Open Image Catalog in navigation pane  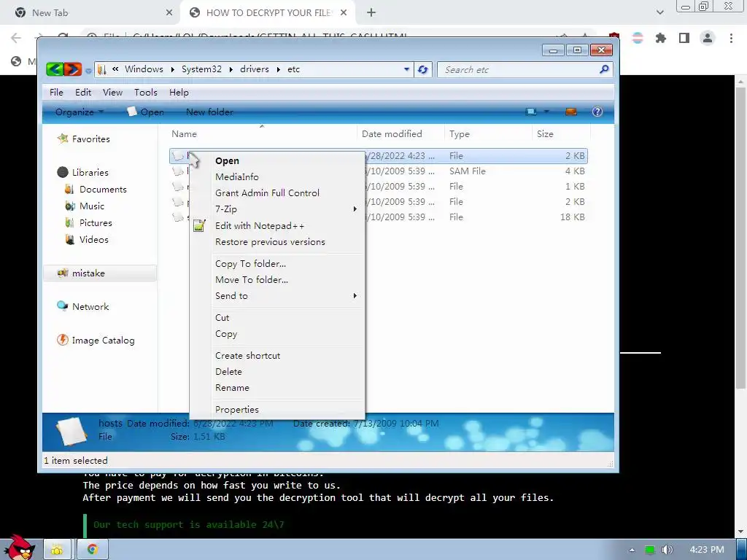pos(96,341)
